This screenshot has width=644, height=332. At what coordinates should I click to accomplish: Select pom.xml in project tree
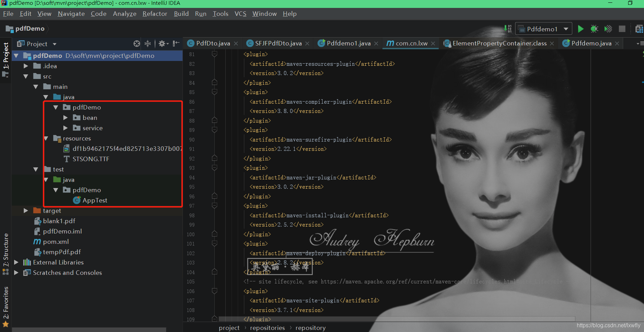tap(56, 242)
